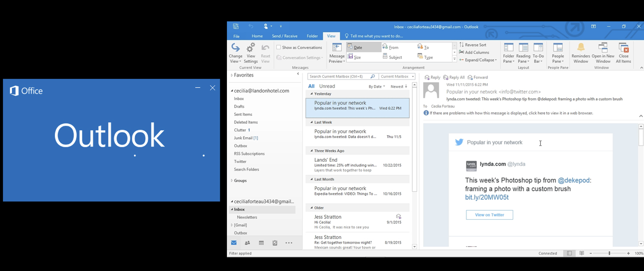Open the By Date sort dropdown
This screenshot has height=271, width=644.
click(377, 87)
